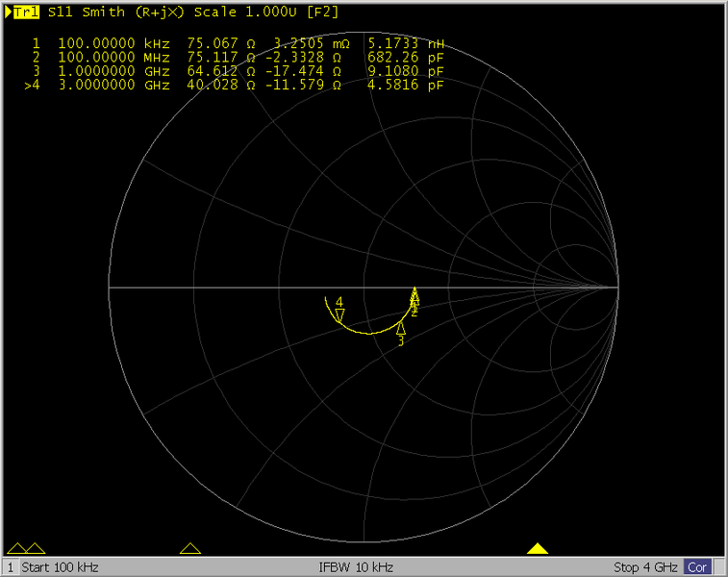Click the 682.26 pF value of marker 2

[405, 58]
